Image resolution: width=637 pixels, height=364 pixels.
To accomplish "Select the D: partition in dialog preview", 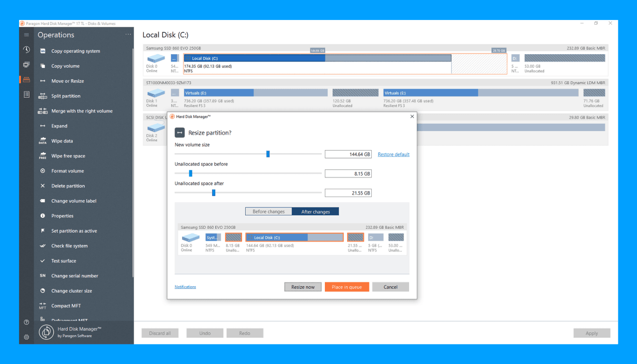I will [x=376, y=237].
